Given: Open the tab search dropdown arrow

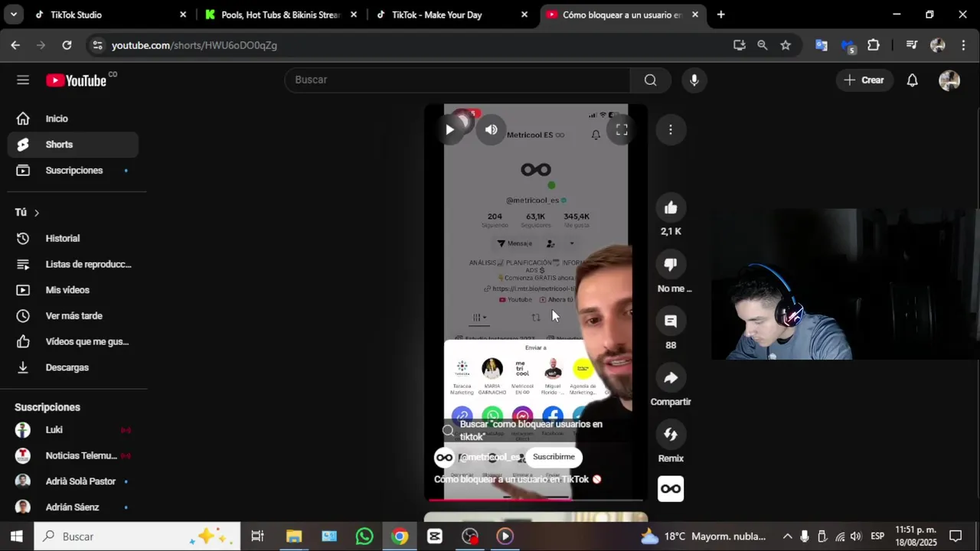Looking at the screenshot, I should pos(13,15).
